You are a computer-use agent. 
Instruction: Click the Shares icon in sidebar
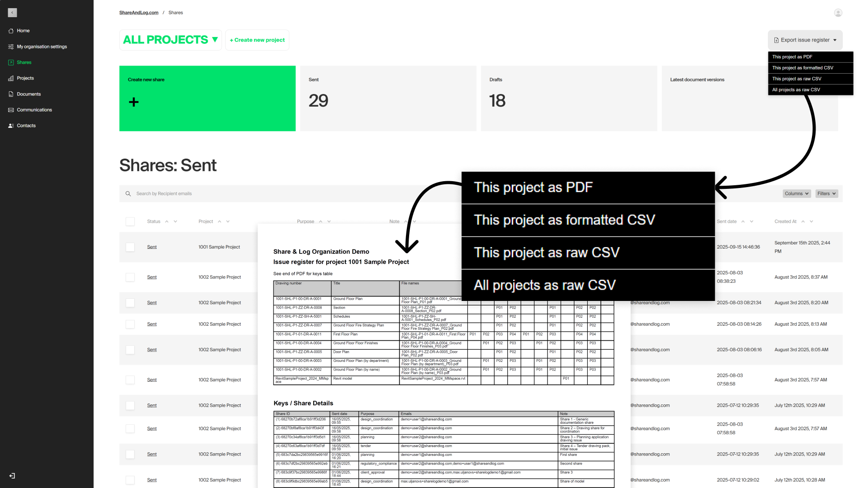11,62
